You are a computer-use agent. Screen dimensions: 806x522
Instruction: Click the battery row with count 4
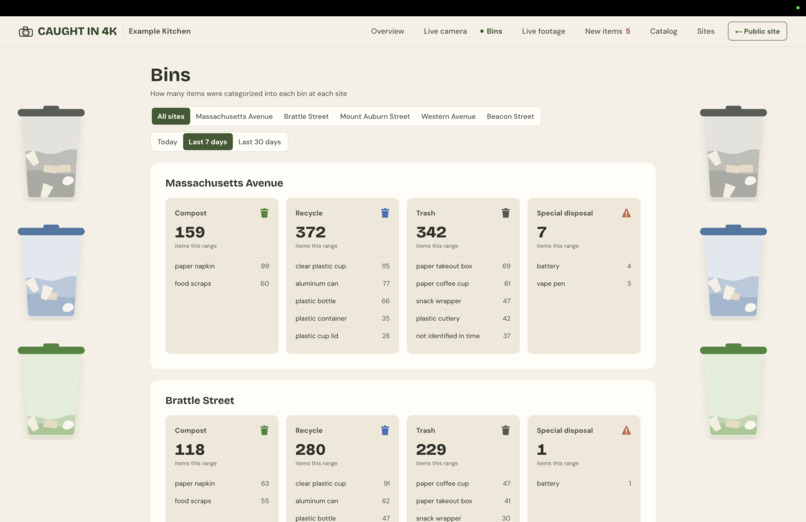pos(584,266)
